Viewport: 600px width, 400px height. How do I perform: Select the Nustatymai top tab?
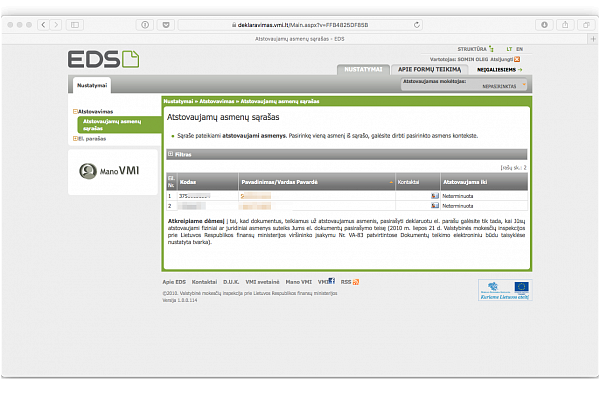pos(363,69)
